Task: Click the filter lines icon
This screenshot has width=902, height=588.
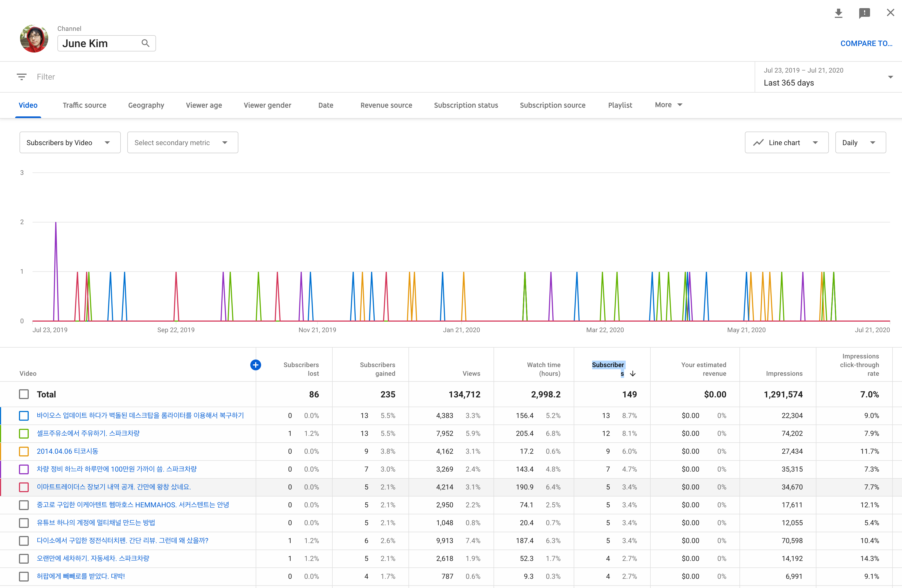Action: tap(22, 77)
